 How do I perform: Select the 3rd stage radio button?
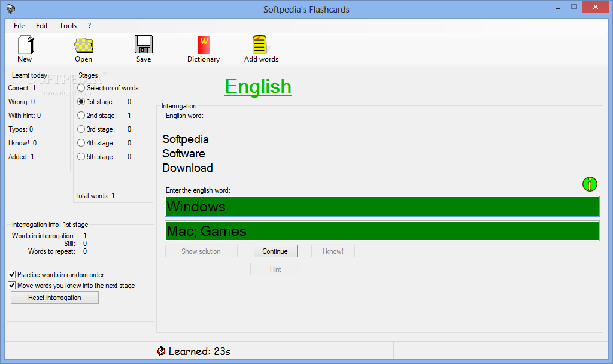pos(81,129)
